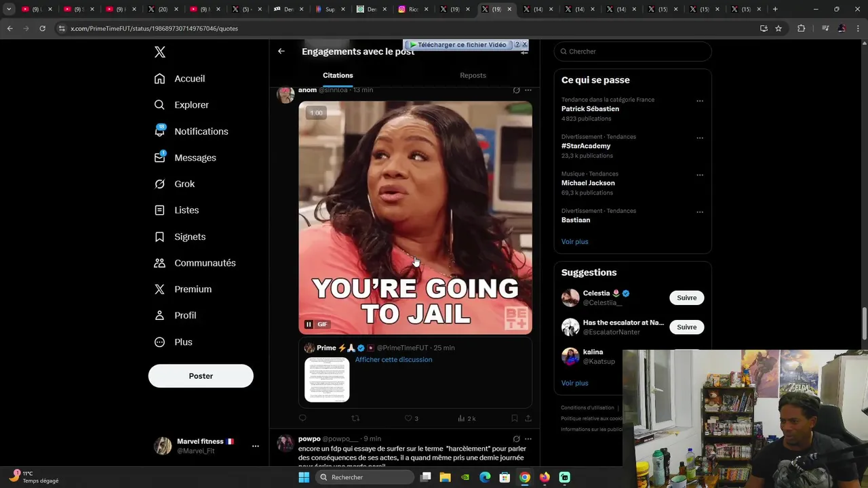Open powpo's profile avatar

pyautogui.click(x=285, y=443)
